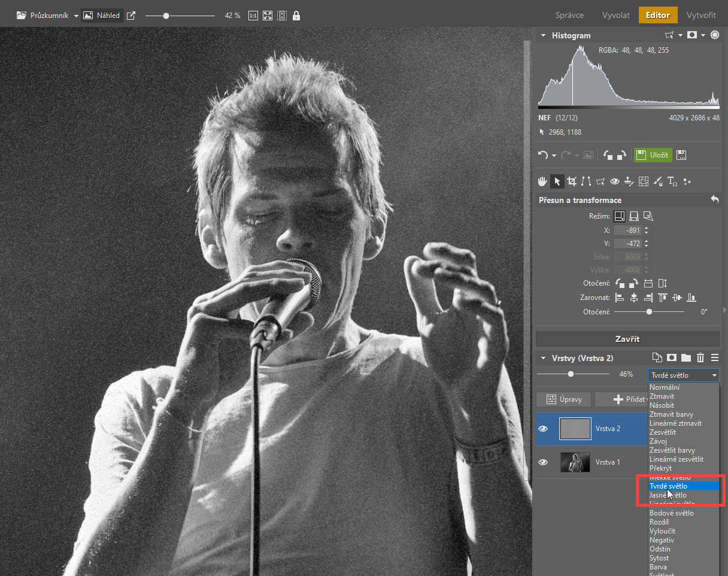
Task: Select the Move and transform arrow tool
Action: click(557, 181)
